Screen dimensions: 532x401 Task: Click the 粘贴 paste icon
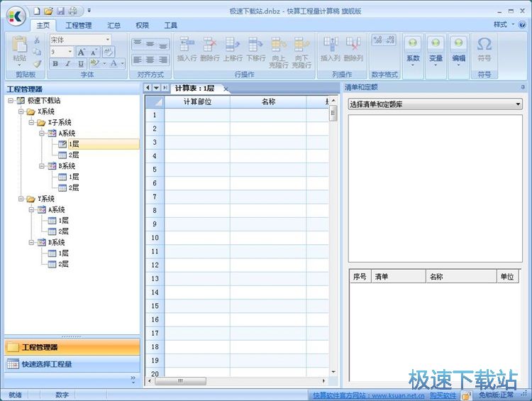19,45
